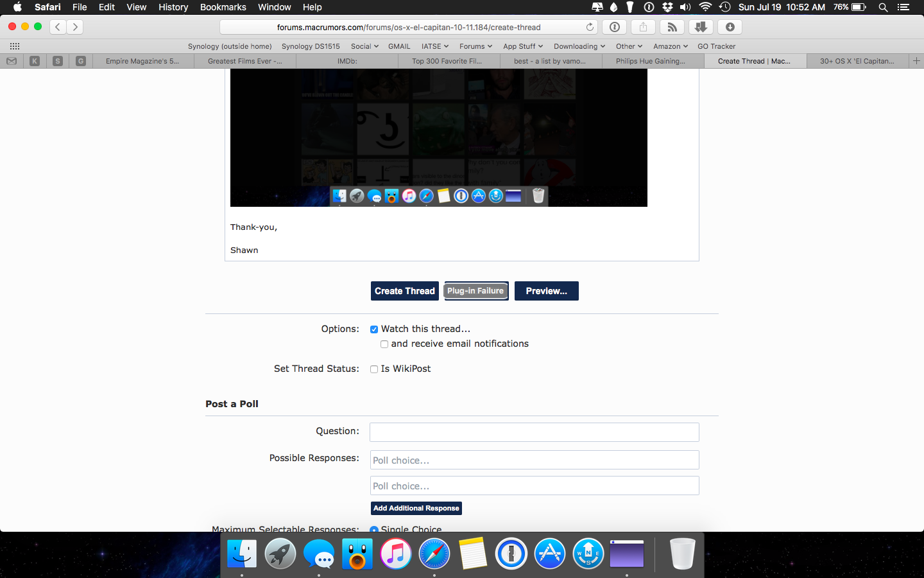Open Spotlight search in menu bar
This screenshot has height=578, width=924.
coord(883,7)
